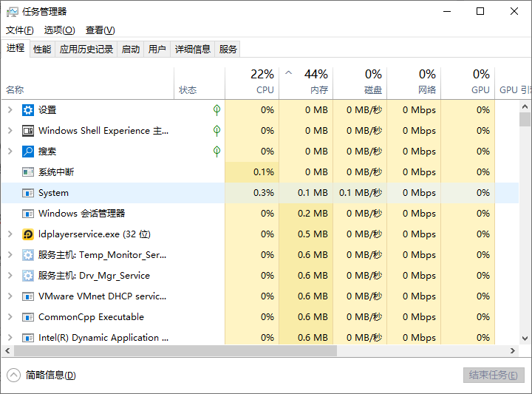
Task: Click the 0.1% CPU value for 系统中断
Action: [264, 172]
